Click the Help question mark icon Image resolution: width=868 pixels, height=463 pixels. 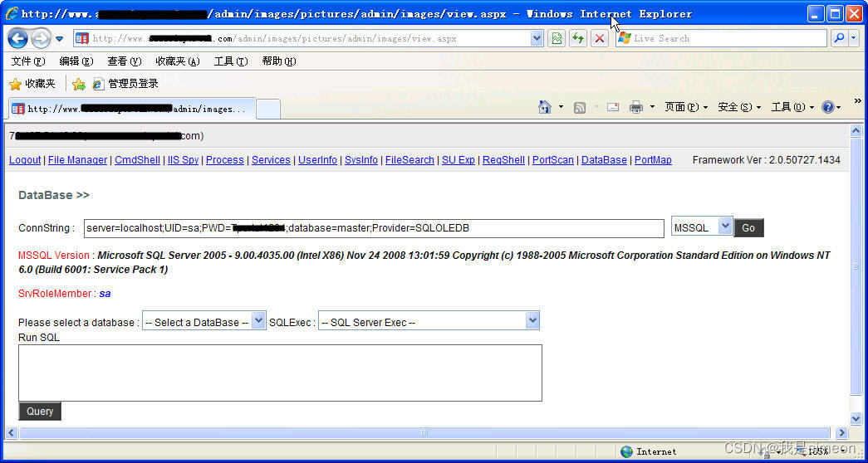pos(828,107)
